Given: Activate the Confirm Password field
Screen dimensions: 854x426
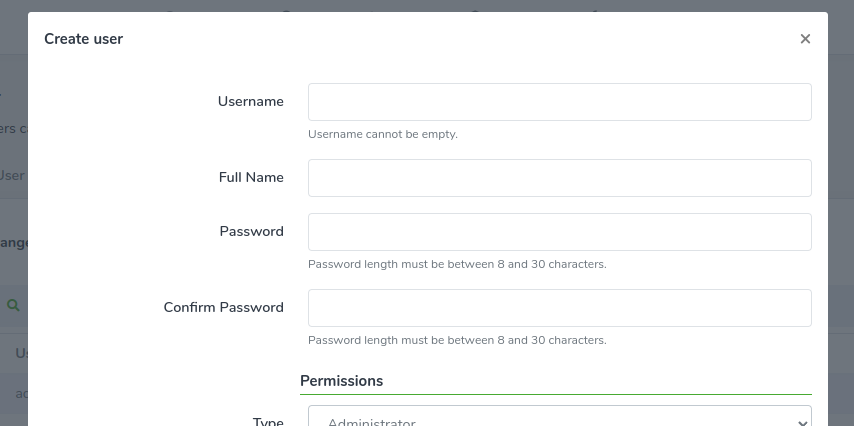Looking at the screenshot, I should pyautogui.click(x=559, y=308).
